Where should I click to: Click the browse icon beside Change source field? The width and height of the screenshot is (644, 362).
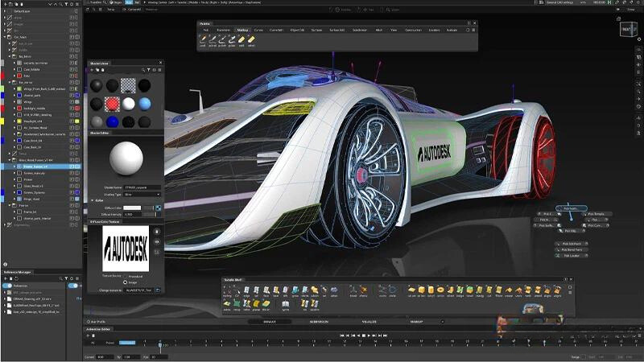tap(158, 290)
